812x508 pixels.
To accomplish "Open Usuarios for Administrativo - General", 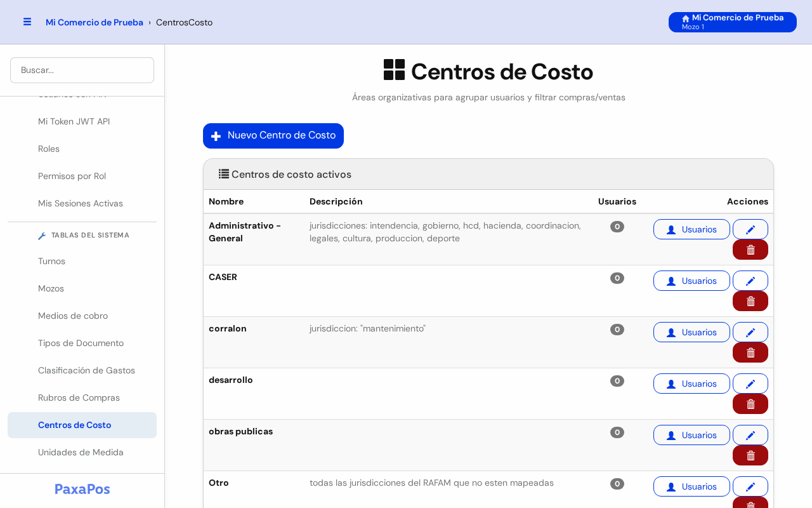I will 691,229.
